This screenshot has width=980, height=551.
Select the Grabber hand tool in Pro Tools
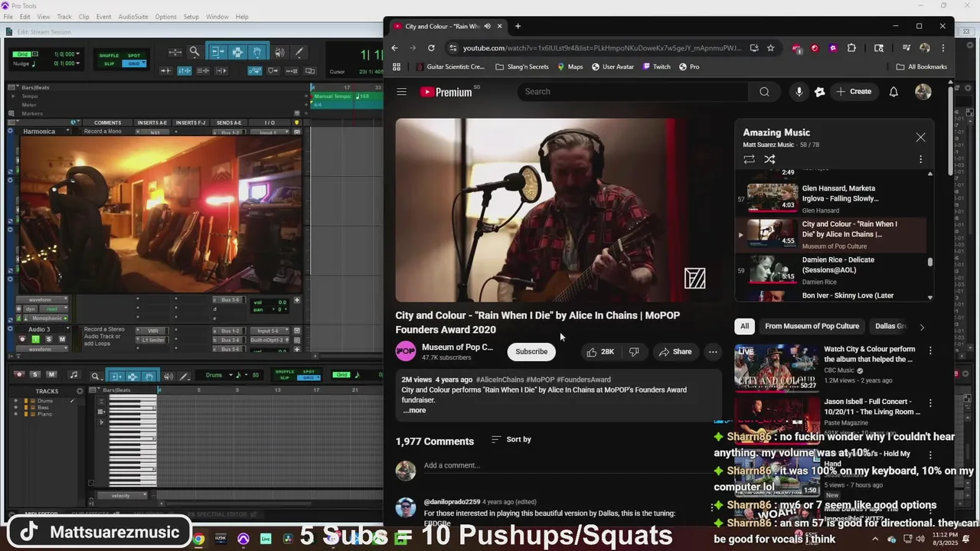pyautogui.click(x=258, y=52)
